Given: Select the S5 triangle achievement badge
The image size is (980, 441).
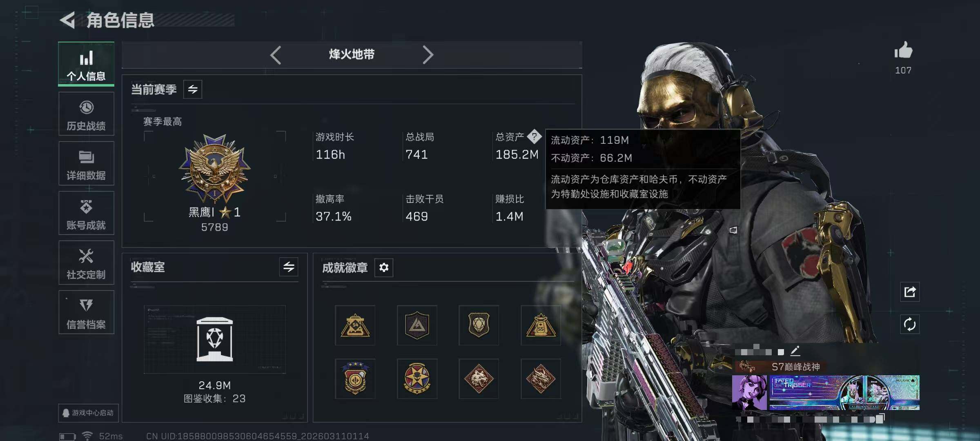Looking at the screenshot, I should click(541, 325).
